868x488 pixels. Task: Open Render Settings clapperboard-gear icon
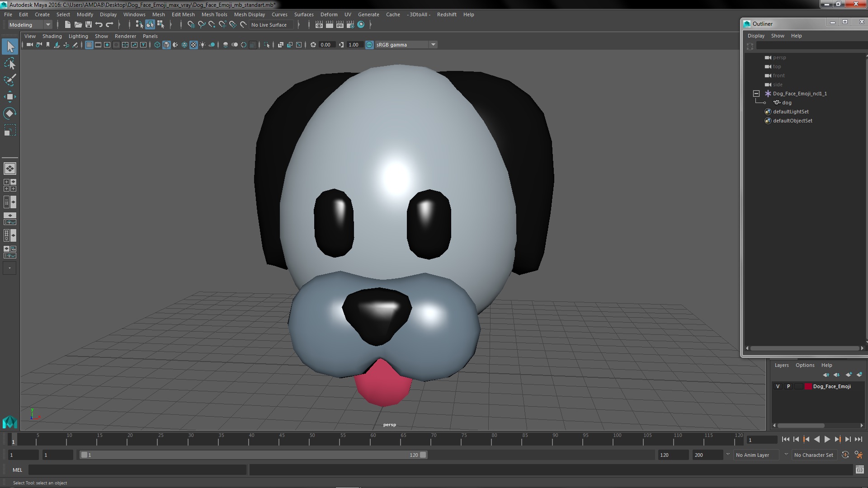pos(350,25)
